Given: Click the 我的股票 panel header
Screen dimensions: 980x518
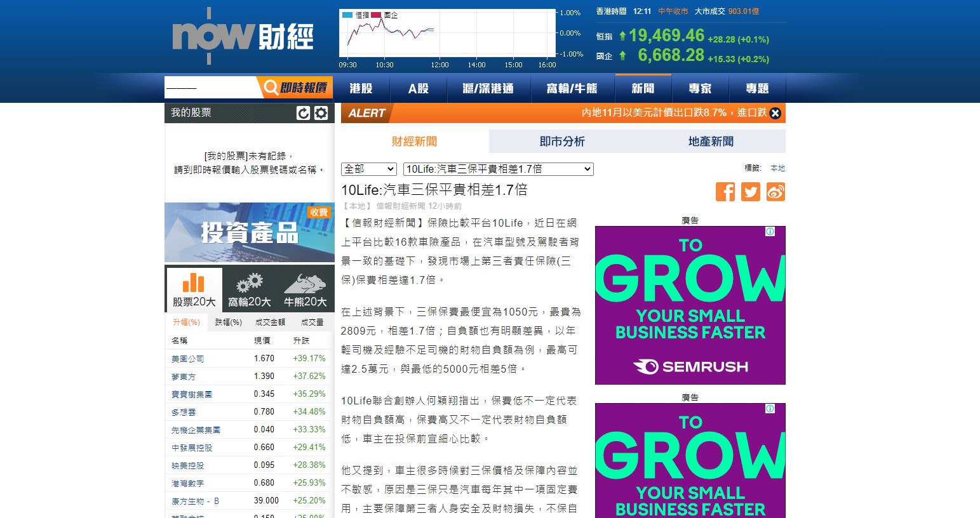Looking at the screenshot, I should [250, 113].
